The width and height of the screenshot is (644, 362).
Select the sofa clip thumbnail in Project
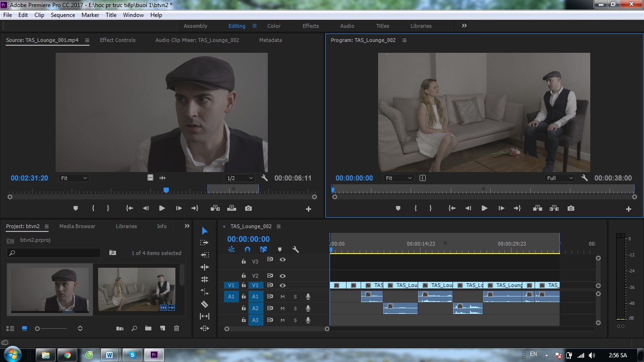137,289
